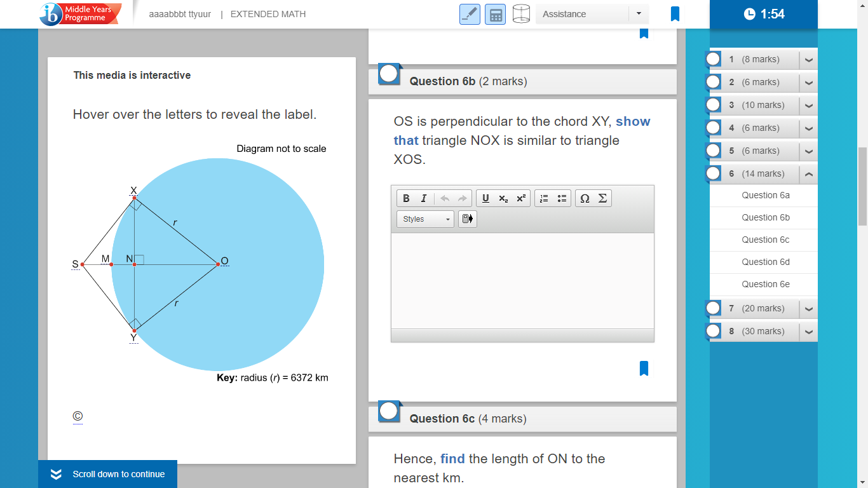The image size is (868, 488).
Task: Expand question 7 (20 marks) section
Action: [808, 308]
